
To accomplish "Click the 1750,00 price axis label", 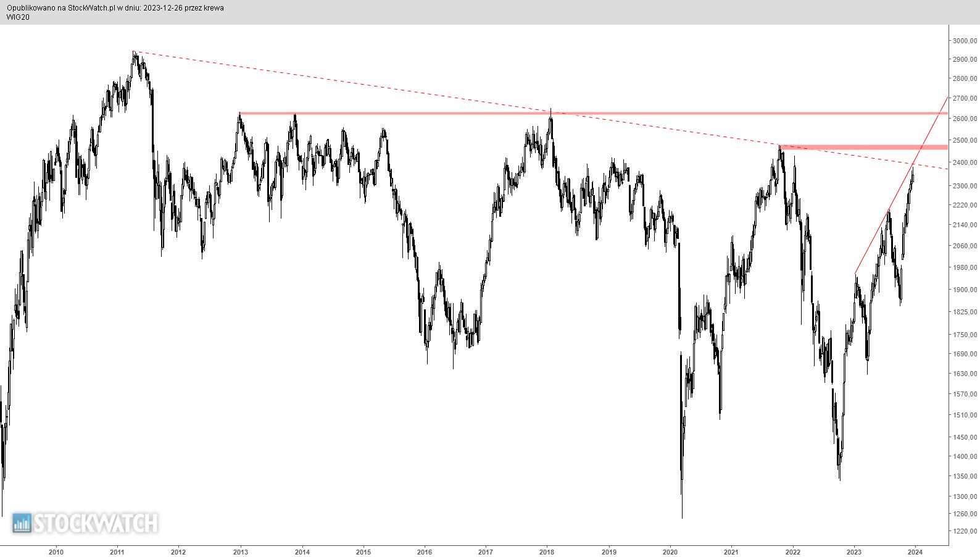I will 965,335.
